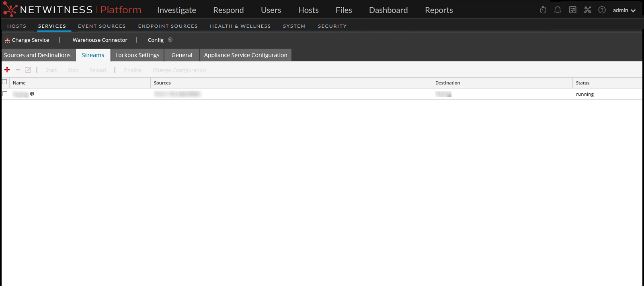Screen dimensions: 644x286
Task: Open the jobs stopwatch icon
Action: pyautogui.click(x=543, y=10)
